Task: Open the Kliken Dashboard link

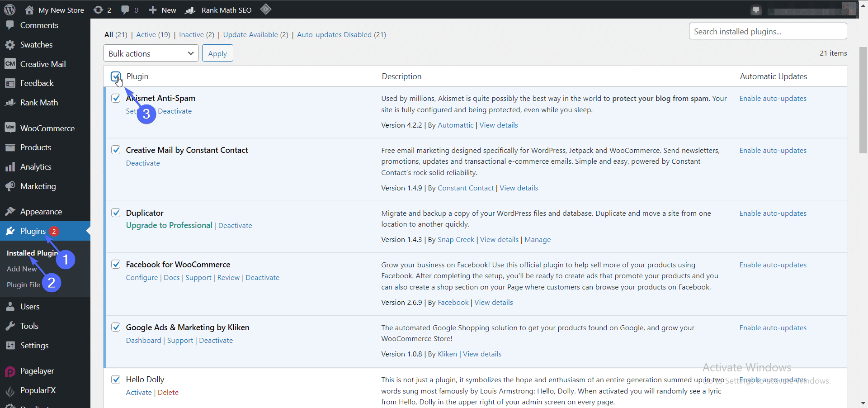Action: (144, 341)
